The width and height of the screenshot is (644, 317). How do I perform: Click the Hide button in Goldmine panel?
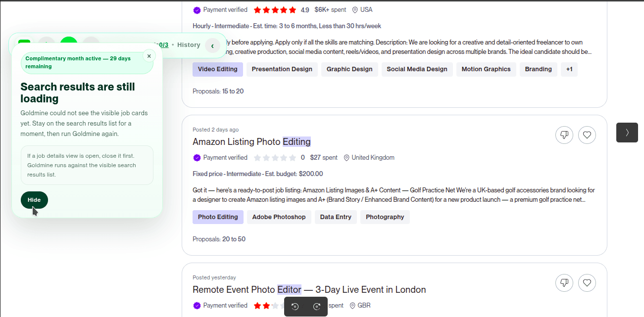[x=34, y=200]
